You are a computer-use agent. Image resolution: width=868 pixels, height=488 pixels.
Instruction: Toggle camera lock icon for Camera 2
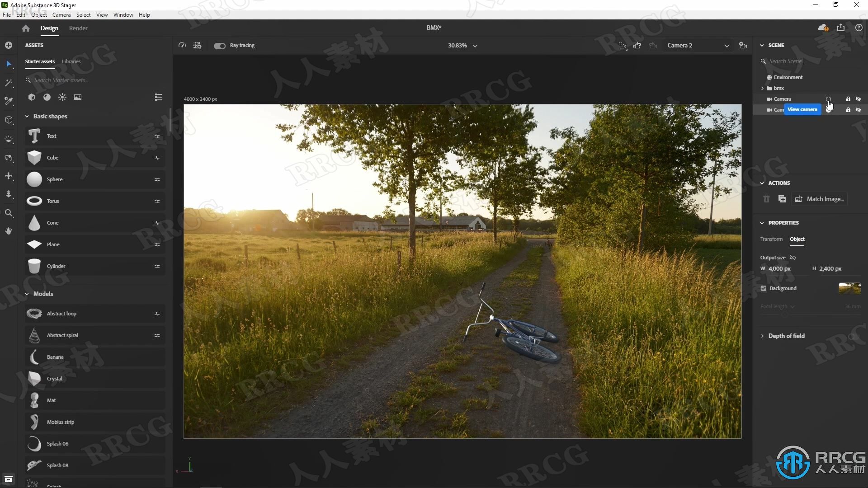pyautogui.click(x=848, y=110)
